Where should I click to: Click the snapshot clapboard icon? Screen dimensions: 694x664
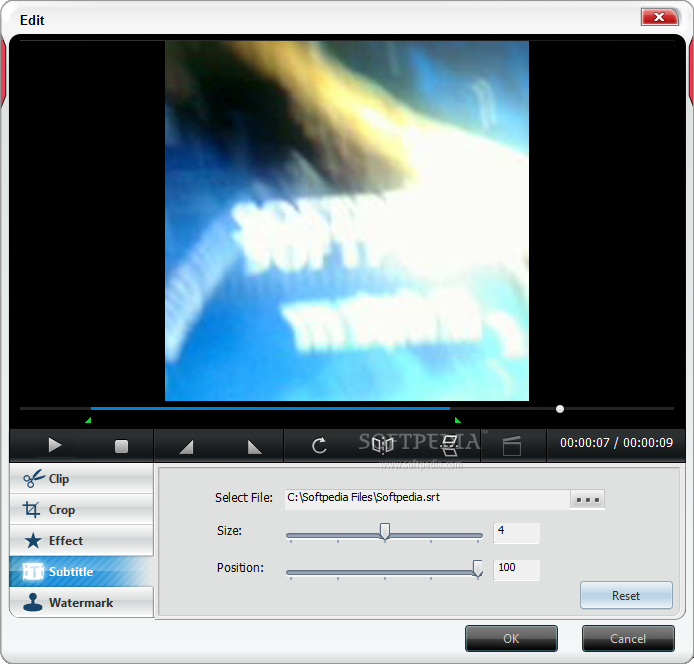pos(512,446)
